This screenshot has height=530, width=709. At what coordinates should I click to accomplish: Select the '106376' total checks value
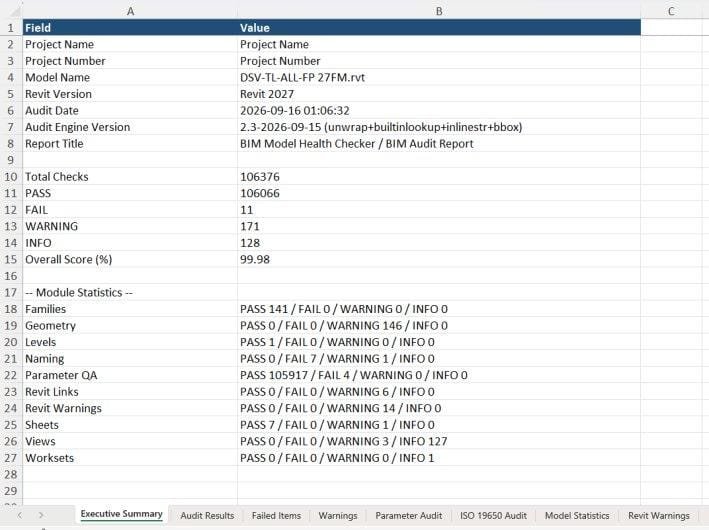(439, 177)
